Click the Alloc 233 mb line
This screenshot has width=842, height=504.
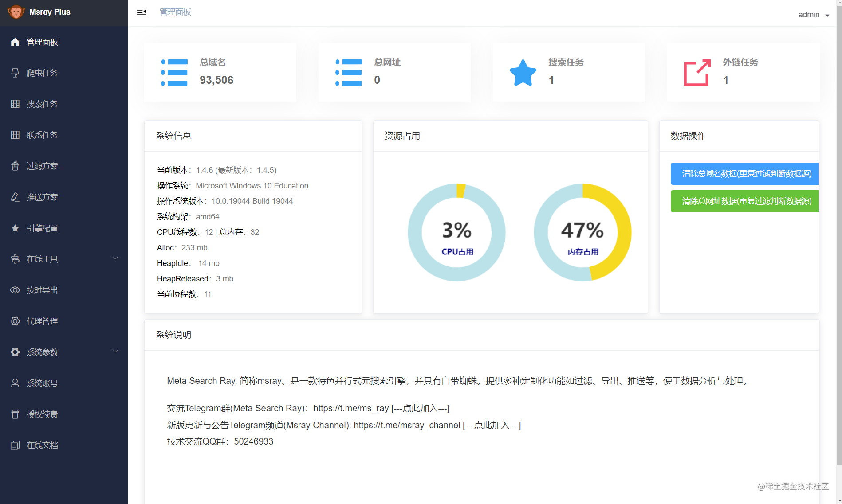(x=182, y=248)
